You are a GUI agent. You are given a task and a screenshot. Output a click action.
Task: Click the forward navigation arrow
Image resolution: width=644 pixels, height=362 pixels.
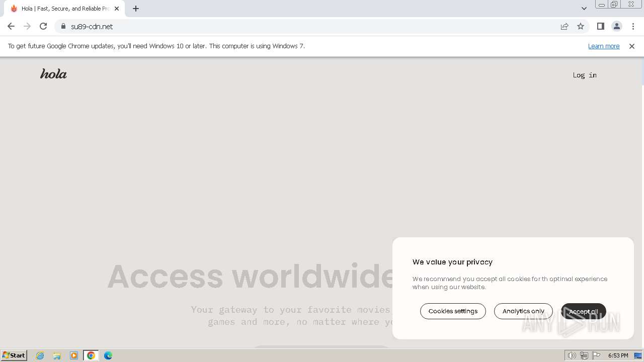27,26
